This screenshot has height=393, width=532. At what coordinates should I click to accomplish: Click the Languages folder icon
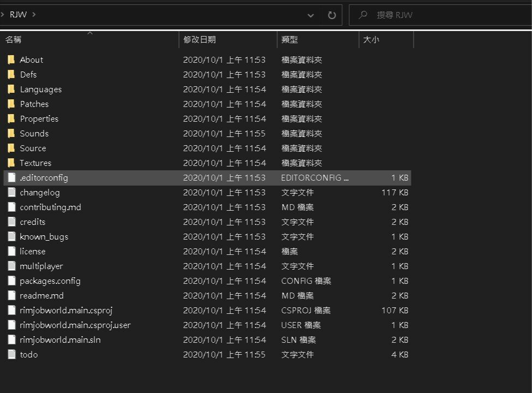pyautogui.click(x=11, y=90)
